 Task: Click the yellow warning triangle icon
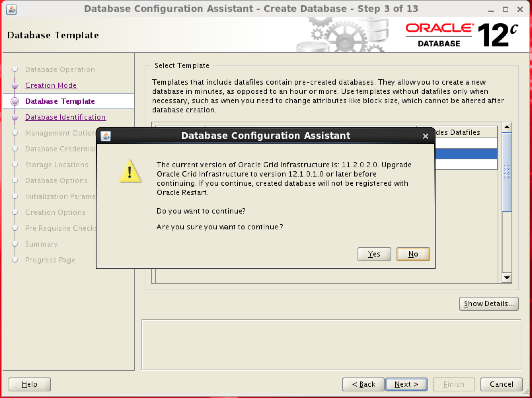pos(130,171)
